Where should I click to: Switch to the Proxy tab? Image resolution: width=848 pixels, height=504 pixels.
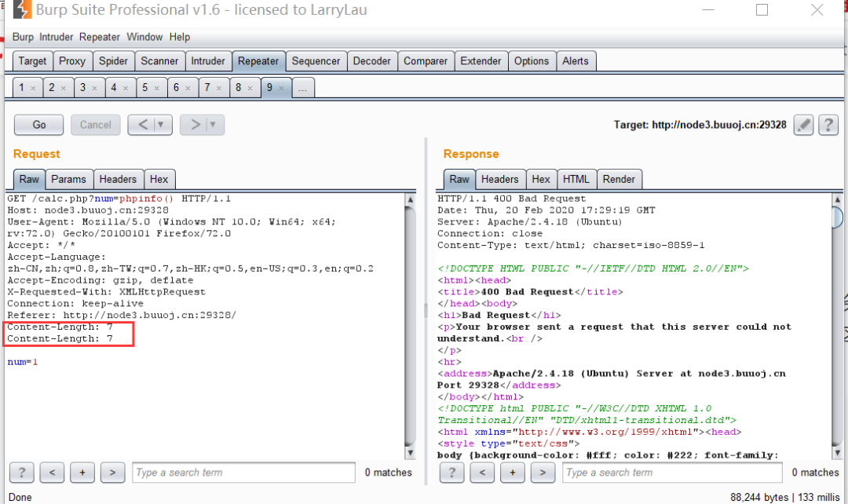[x=72, y=61]
